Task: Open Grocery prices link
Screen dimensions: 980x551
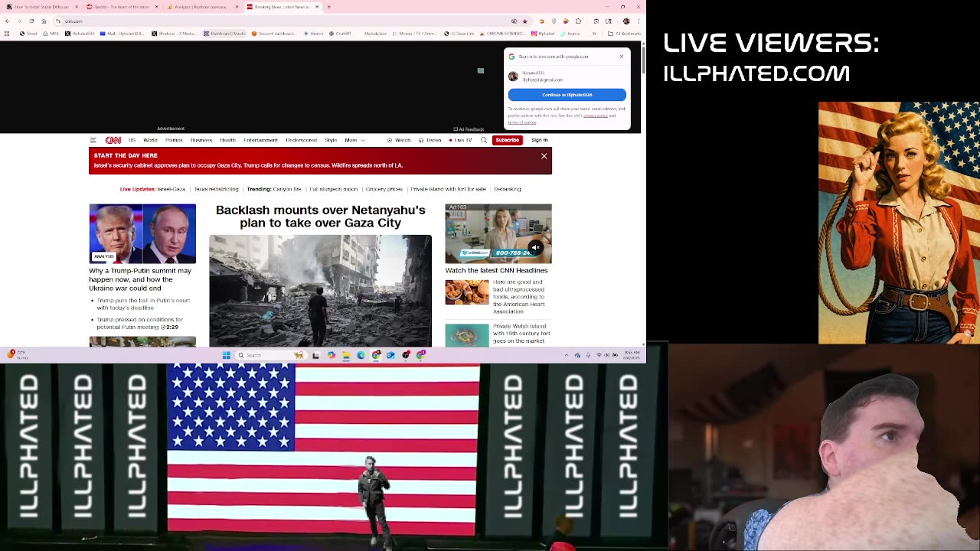Action: 384,189
